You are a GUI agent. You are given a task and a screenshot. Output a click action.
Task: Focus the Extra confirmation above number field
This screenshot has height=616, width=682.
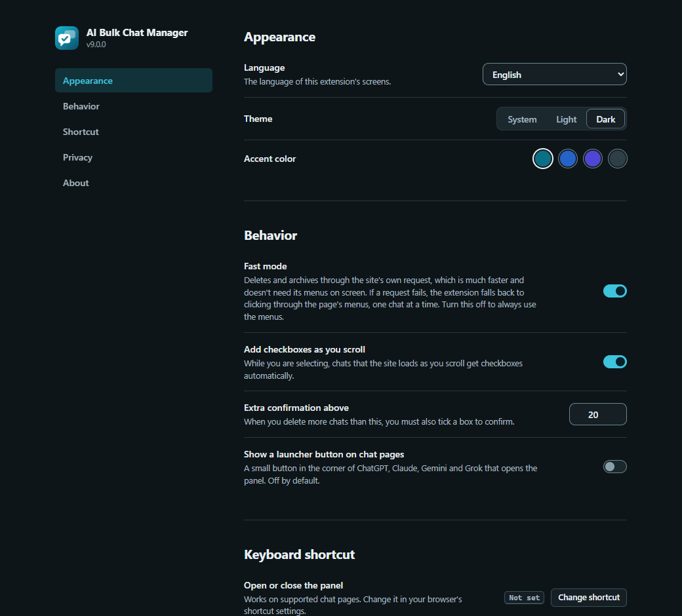(x=597, y=414)
